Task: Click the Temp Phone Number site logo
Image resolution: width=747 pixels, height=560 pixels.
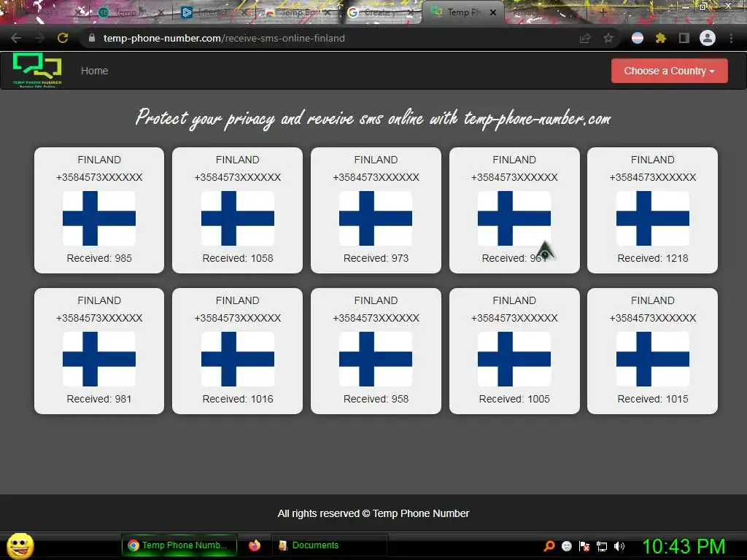Action: point(37,71)
